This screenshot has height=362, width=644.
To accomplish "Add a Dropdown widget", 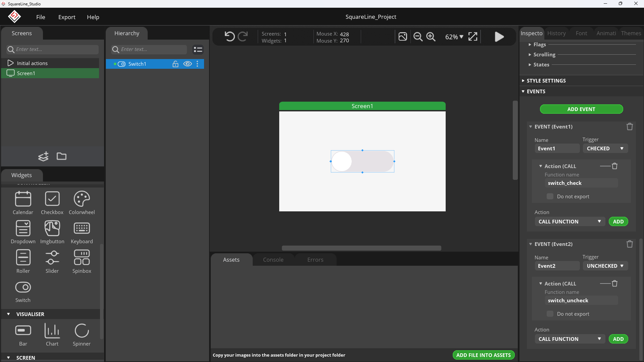I will pos(23,232).
